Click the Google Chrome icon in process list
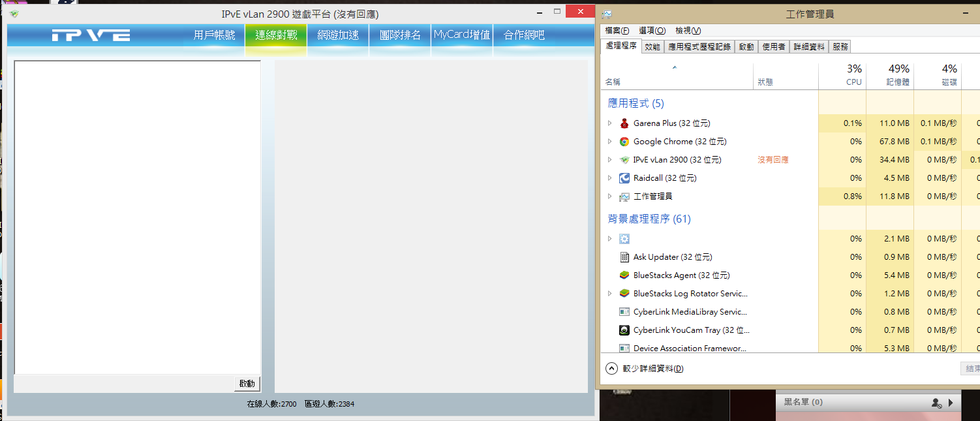This screenshot has height=421, width=980. pyautogui.click(x=624, y=142)
